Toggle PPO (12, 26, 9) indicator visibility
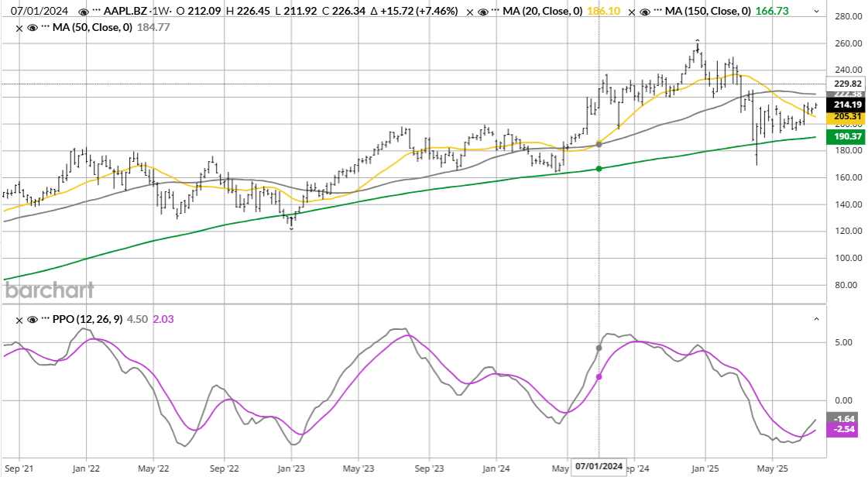Image resolution: width=868 pixels, height=477 pixels. [32, 320]
